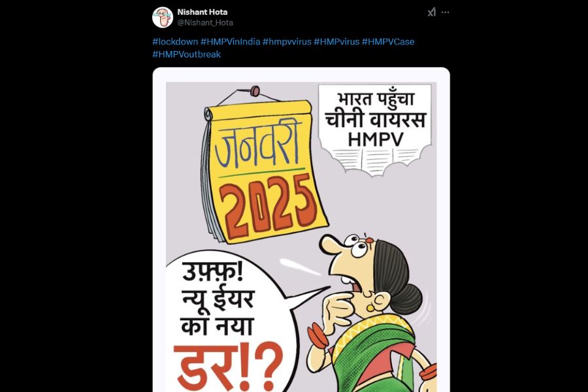Image resolution: width=588 pixels, height=392 pixels.
Task: Click the woman's hair bun in cartoon
Action: [407, 297]
